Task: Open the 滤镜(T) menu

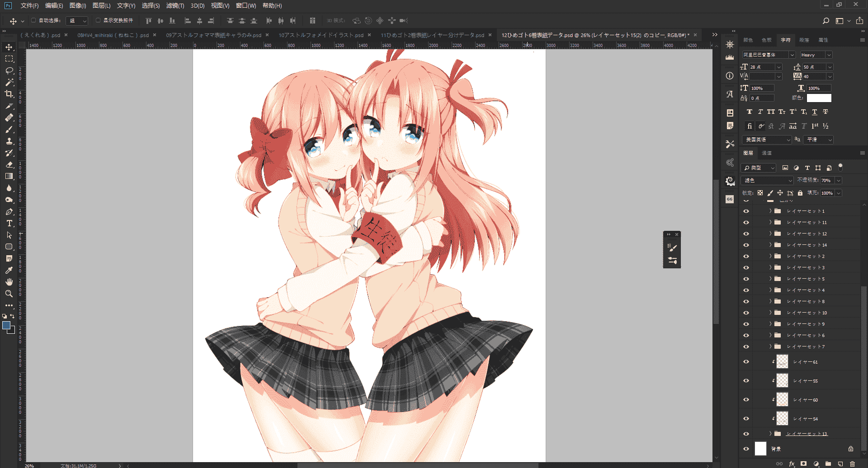Action: tap(175, 6)
